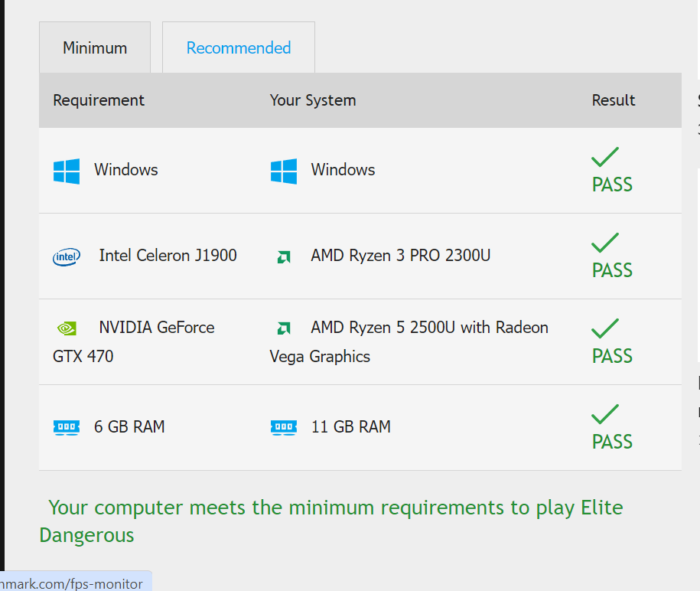Click the RAM icon beside 6 GB RAM
This screenshot has width=700, height=591.
coord(67,427)
